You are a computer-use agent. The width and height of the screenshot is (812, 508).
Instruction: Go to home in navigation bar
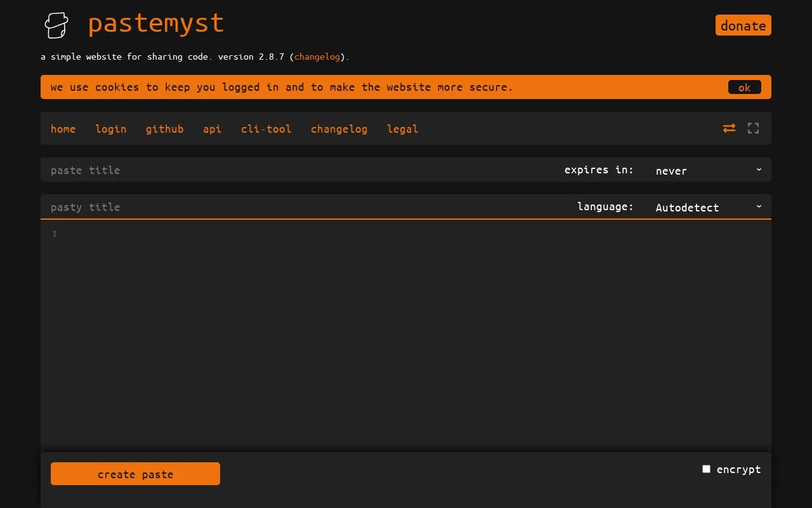coord(63,129)
